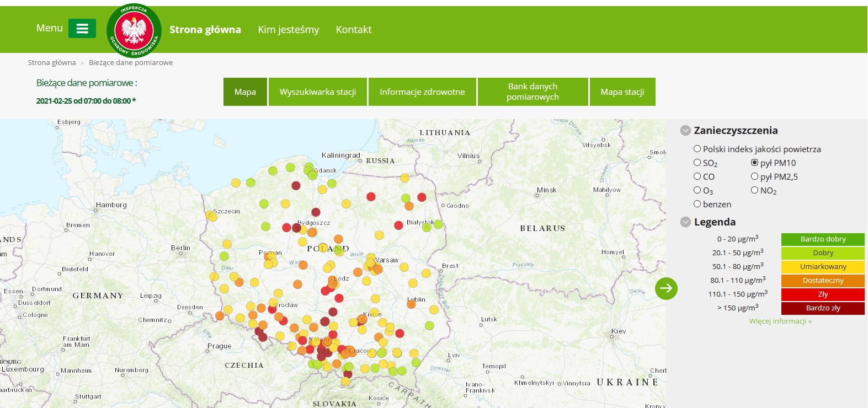Click the dark-red station marker at Bydgoszcz

[x=296, y=227]
